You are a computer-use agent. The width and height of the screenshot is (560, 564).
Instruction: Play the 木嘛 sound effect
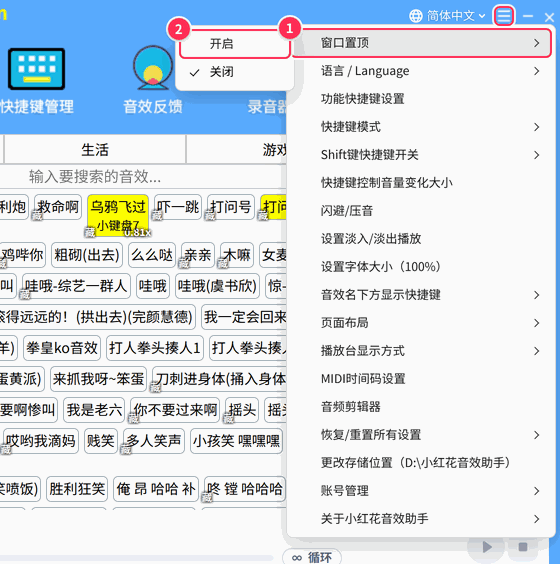pyautogui.click(x=237, y=255)
